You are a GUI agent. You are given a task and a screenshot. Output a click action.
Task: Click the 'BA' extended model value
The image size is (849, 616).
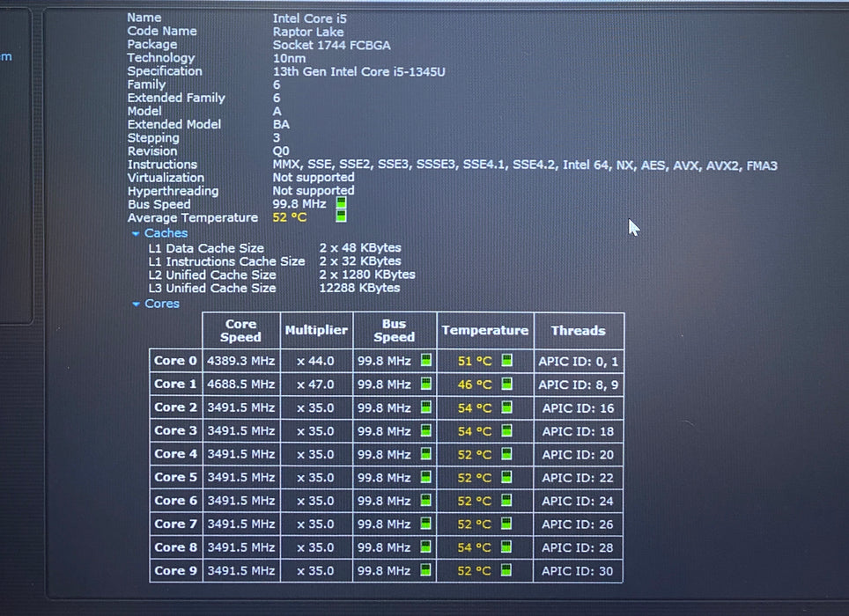(282, 124)
